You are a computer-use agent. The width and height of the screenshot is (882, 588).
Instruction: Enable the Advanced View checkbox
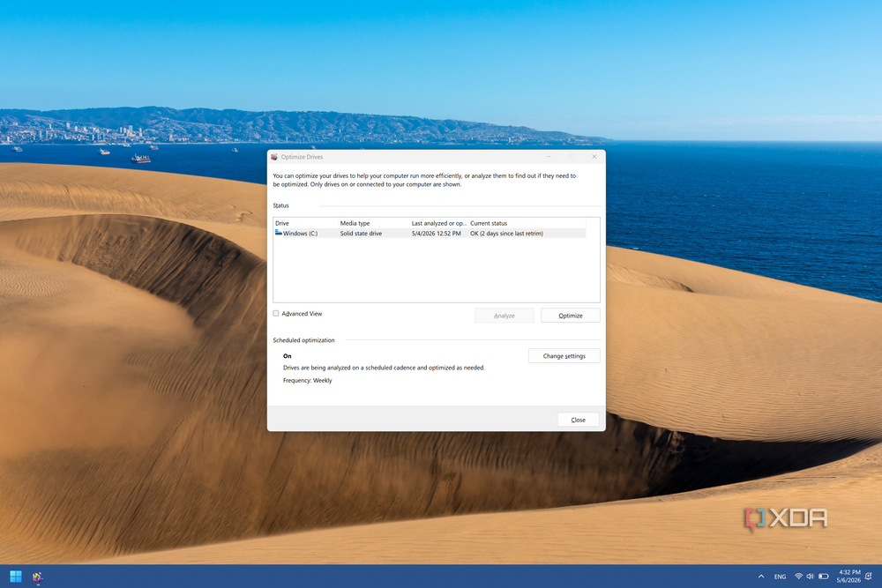coord(276,314)
